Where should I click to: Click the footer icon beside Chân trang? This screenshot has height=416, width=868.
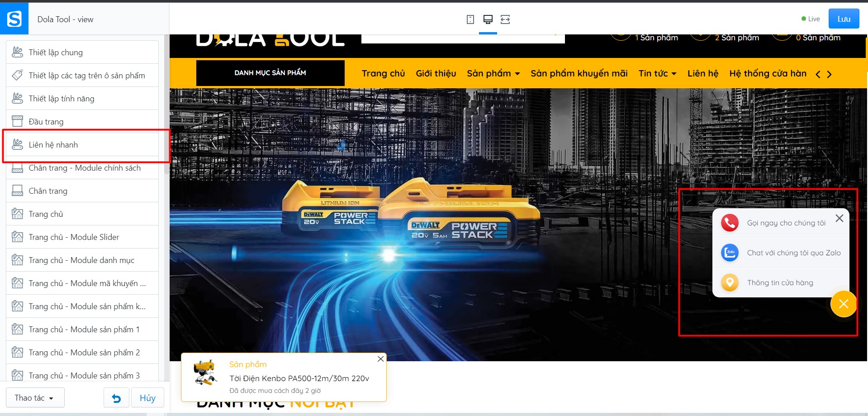(17, 191)
